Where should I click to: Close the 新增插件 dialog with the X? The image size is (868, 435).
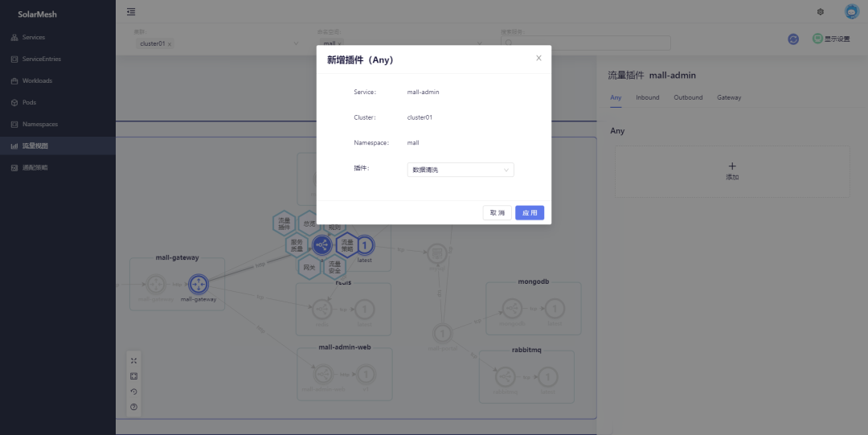(538, 58)
